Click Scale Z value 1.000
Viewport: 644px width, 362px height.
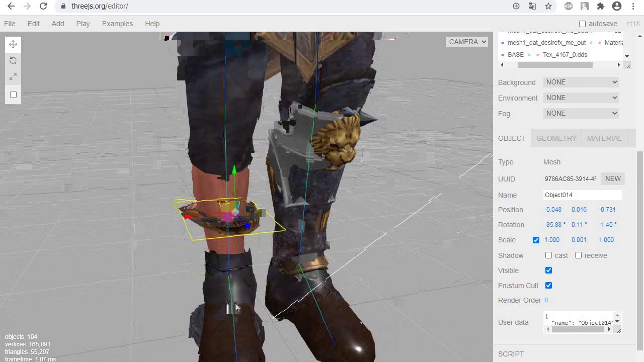pos(606,240)
